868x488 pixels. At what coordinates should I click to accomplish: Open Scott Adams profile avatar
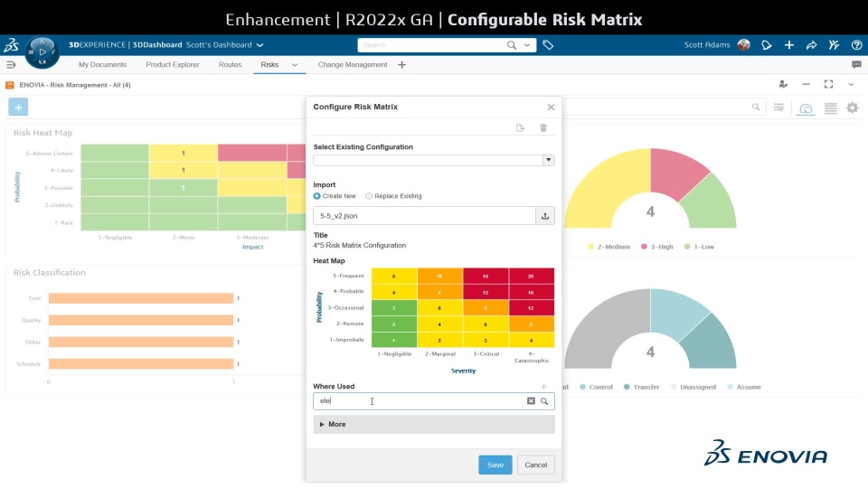[x=743, y=45]
